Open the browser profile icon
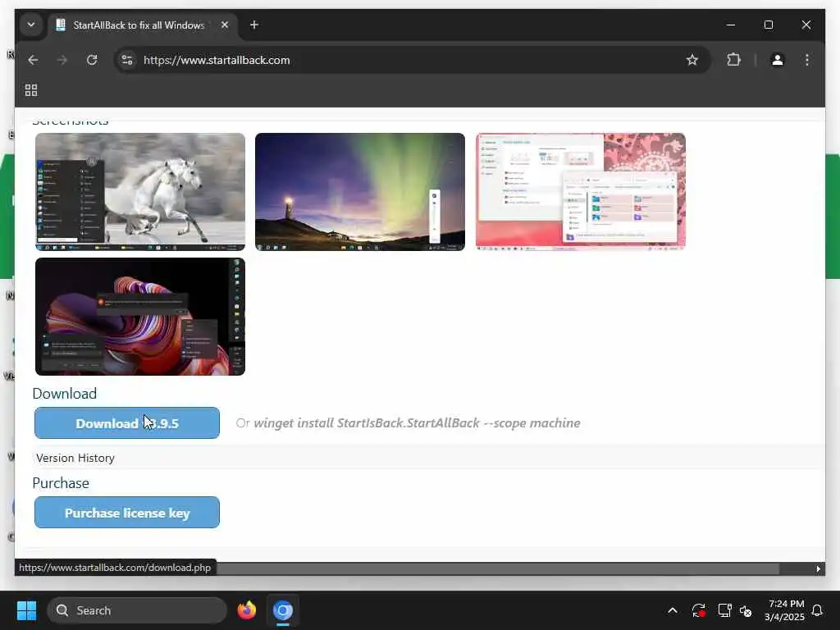Viewport: 840px width, 630px height. (778, 60)
